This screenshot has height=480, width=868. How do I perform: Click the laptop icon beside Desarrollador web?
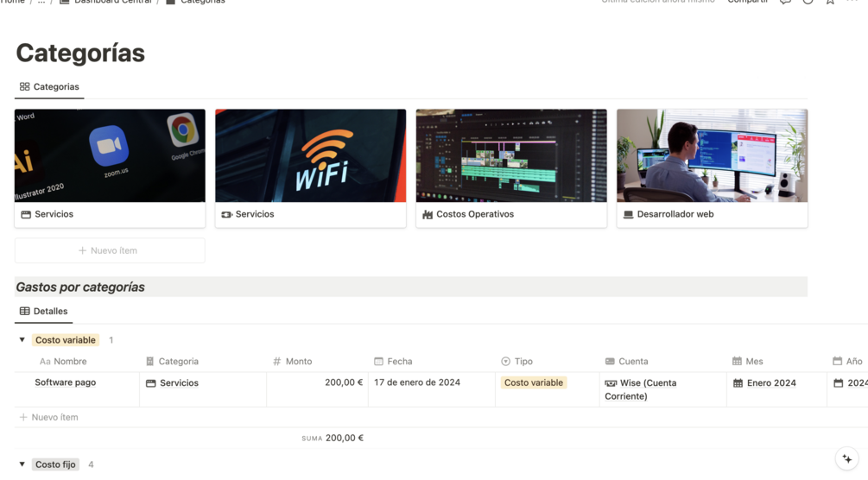628,214
